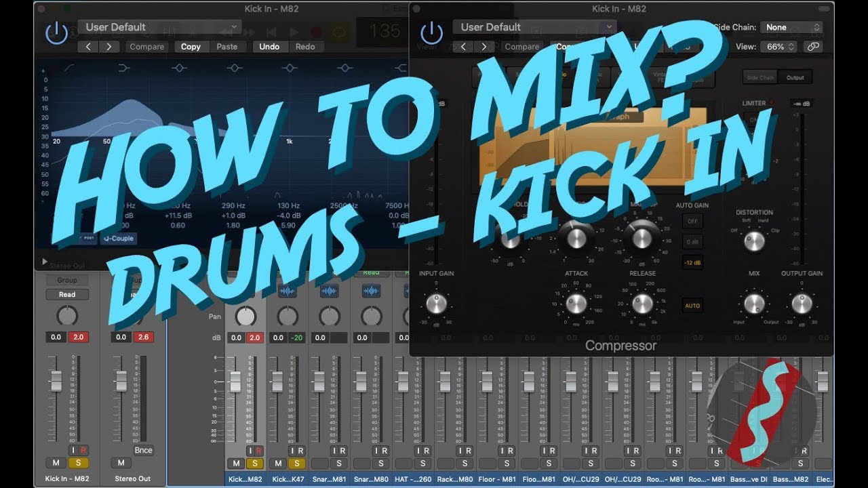The width and height of the screenshot is (868, 488).
Task: Click the Attack knob in Compressor
Action: (576, 303)
